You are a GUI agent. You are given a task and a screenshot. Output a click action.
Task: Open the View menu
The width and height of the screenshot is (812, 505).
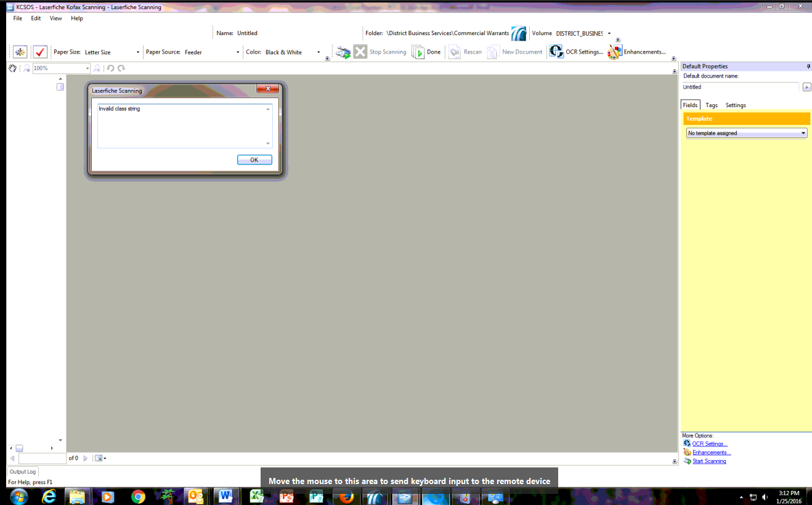coord(56,18)
